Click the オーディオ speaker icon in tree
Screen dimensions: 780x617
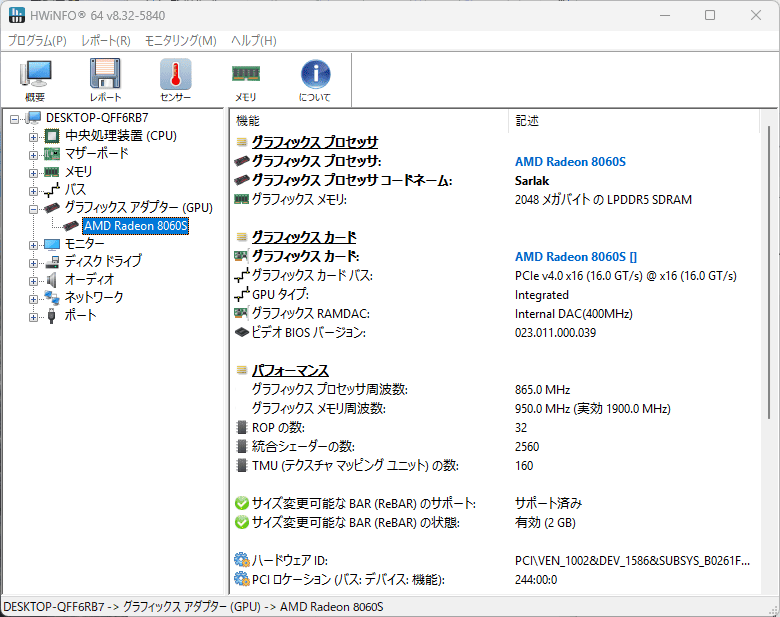(52, 280)
